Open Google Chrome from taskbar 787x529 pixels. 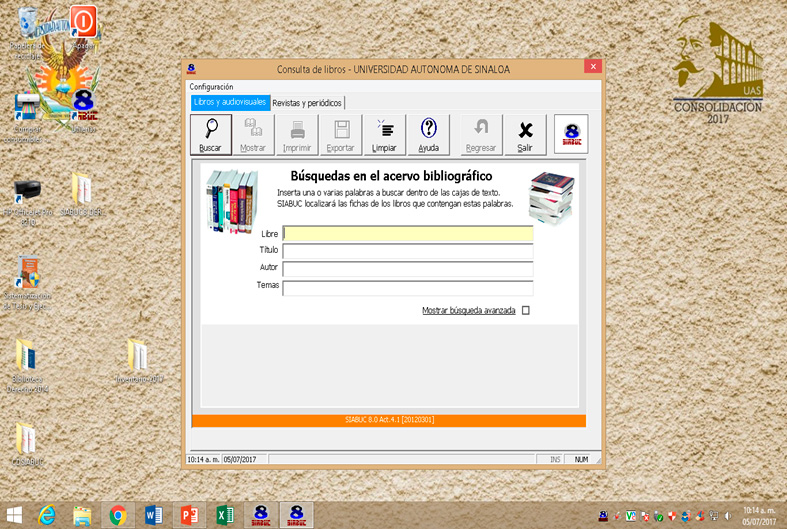(118, 515)
